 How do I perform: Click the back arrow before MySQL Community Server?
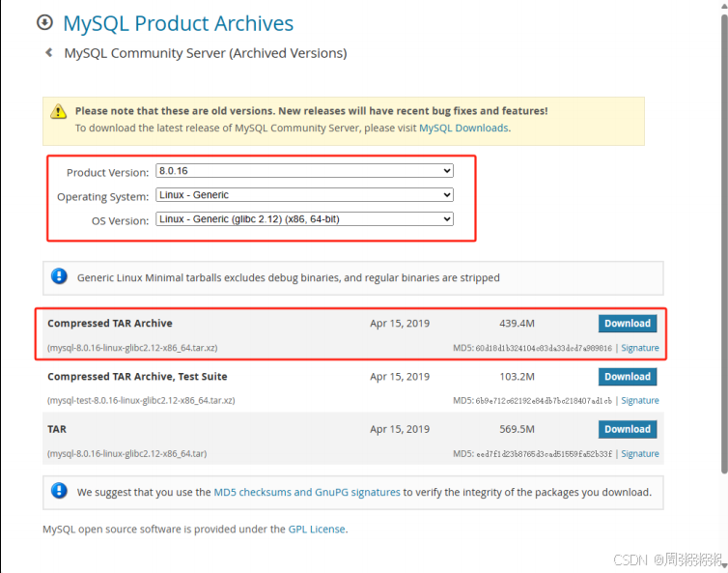49,53
